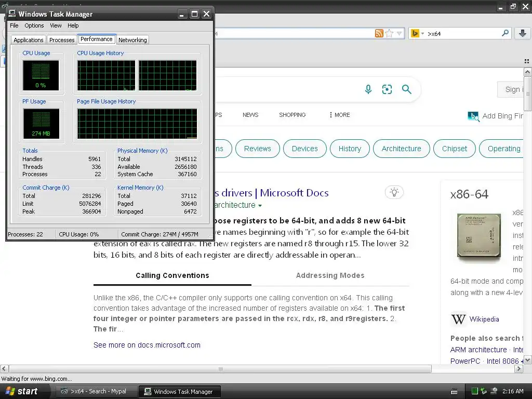Click the browser vertical scrollbar thumb
This screenshot has width=532, height=399.
point(527,94)
